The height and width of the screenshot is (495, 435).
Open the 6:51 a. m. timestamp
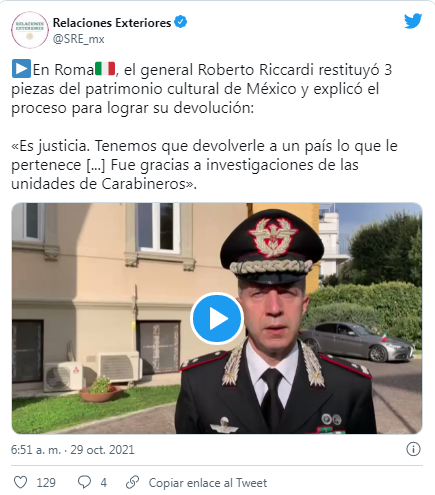[x=36, y=450]
